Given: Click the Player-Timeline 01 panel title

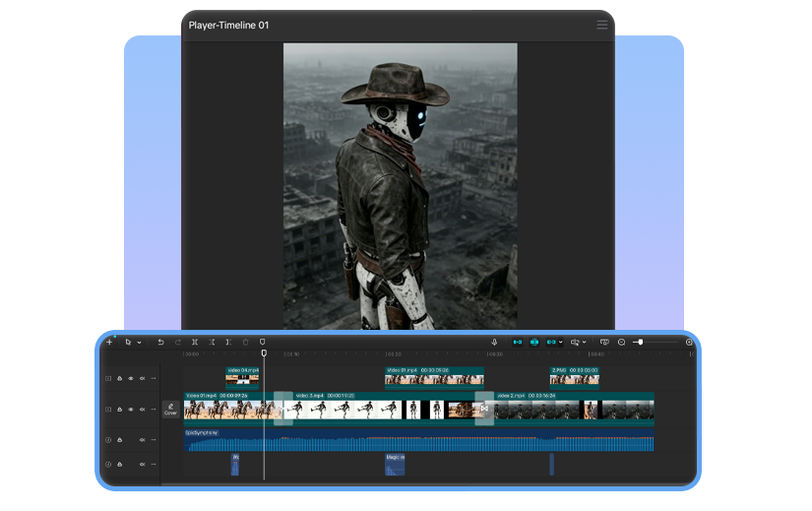Looking at the screenshot, I should (229, 26).
